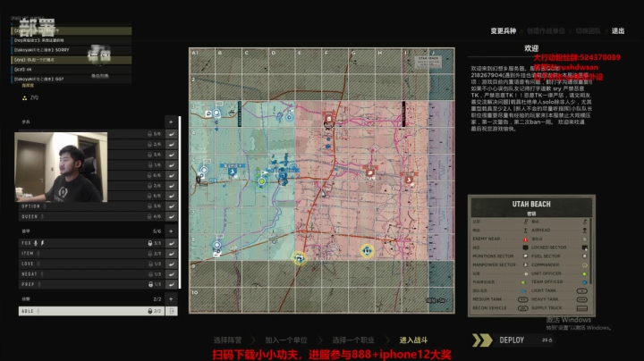The height and width of the screenshot is (361, 644).
Task: Open the 切换团队 switch team menu
Action: click(x=589, y=30)
